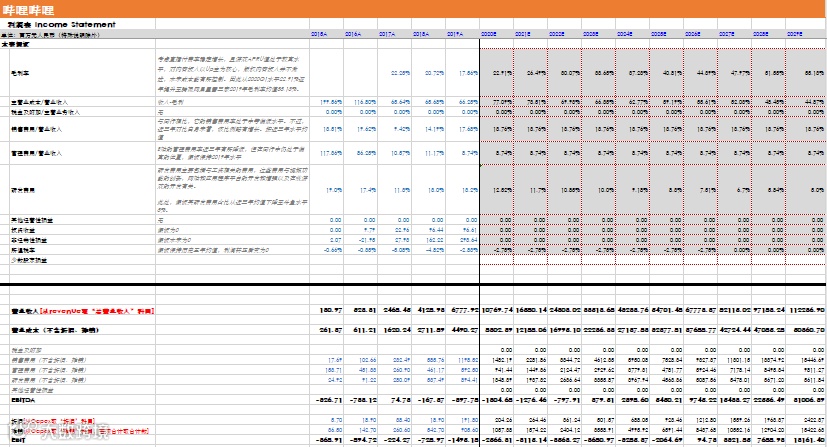Image resolution: width=827 pixels, height=447 pixels.
Task: Click the revenue row label with red bracket note
Action: (x=83, y=311)
